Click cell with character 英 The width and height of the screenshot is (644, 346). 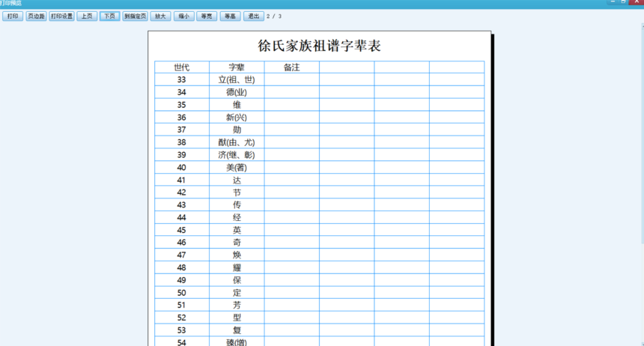click(x=237, y=230)
